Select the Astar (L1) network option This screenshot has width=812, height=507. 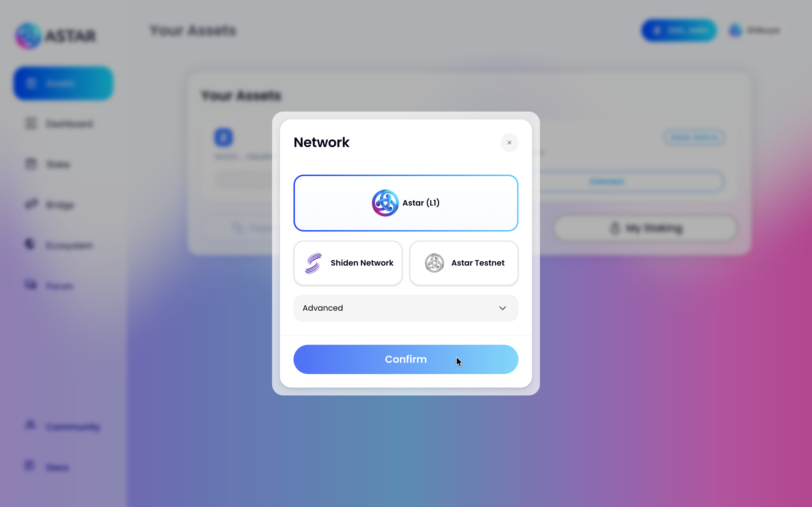pos(406,203)
